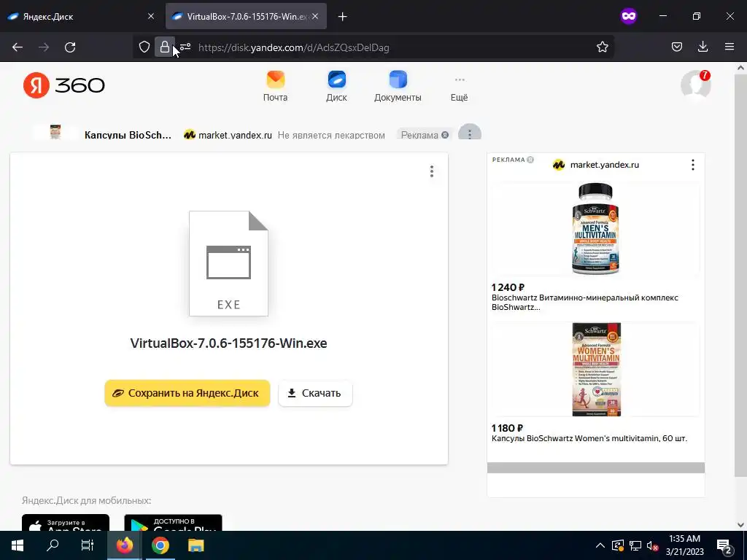747x560 pixels.
Task: Click file name VirtualBox-7.0.6-155176-Win.exe
Action: click(x=228, y=343)
